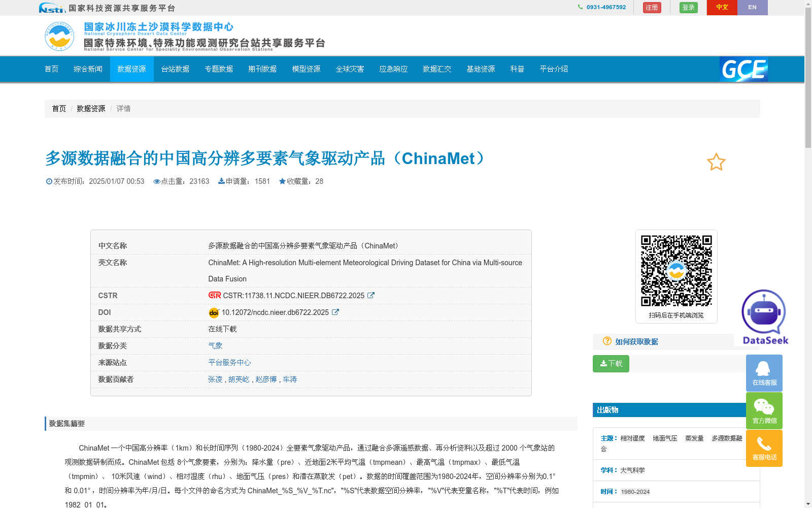Open the 应急响应 menu item
Viewport: 812px width, 508px height.
(x=394, y=69)
